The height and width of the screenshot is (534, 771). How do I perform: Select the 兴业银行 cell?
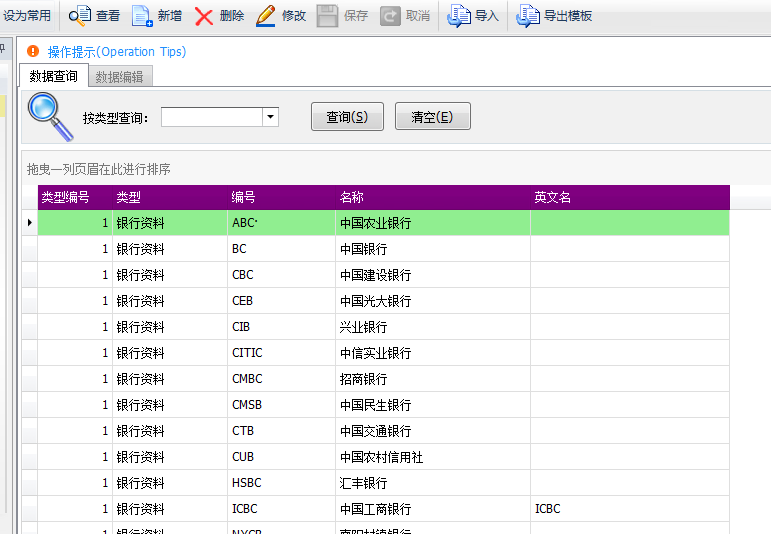[433, 327]
